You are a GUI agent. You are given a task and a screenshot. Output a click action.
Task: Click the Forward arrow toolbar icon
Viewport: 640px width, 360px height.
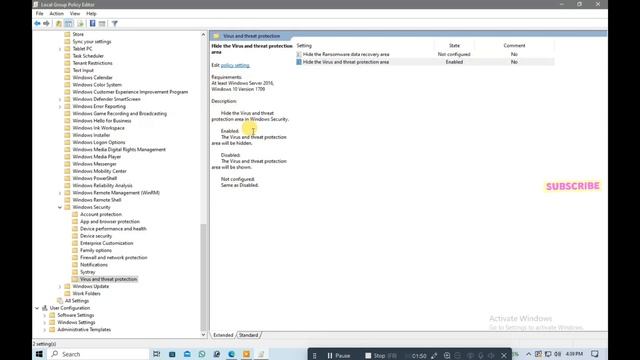(47, 24)
